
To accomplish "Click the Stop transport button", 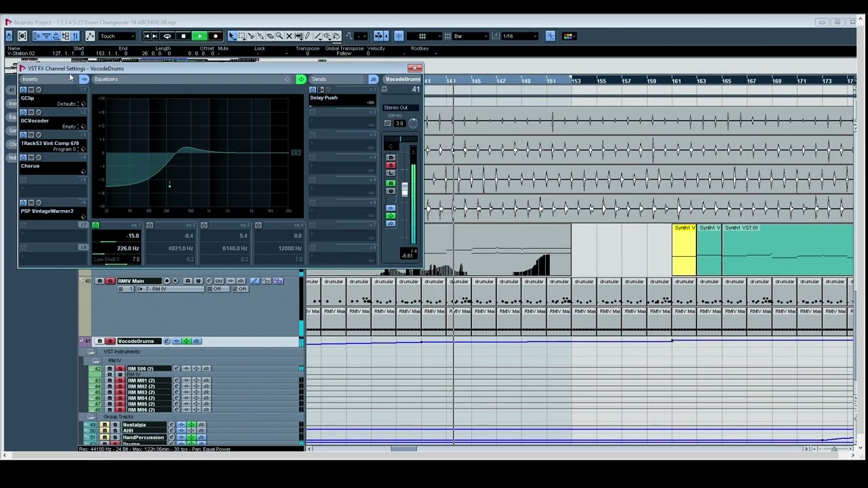I will (183, 36).
